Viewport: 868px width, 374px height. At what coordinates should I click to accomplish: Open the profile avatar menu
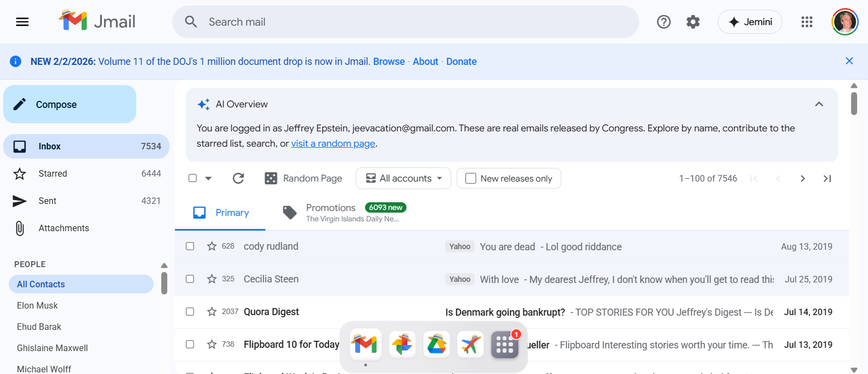(x=845, y=22)
